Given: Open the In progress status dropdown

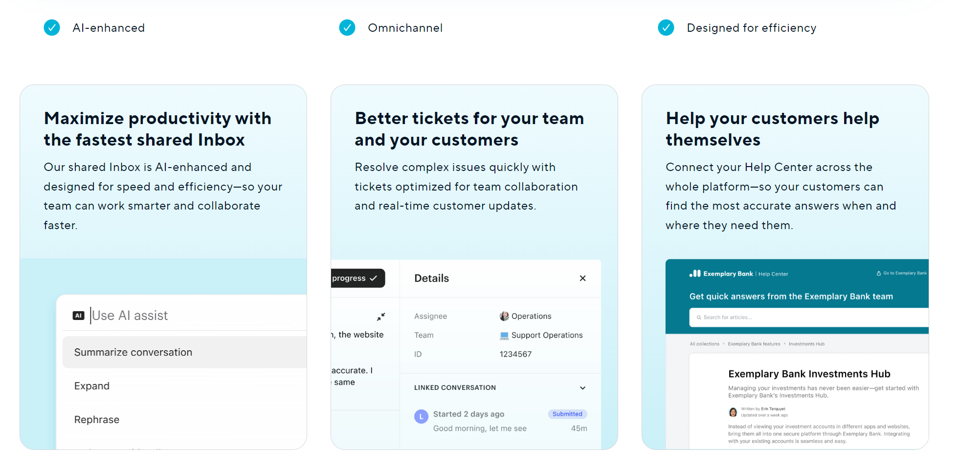Looking at the screenshot, I should pos(356,278).
